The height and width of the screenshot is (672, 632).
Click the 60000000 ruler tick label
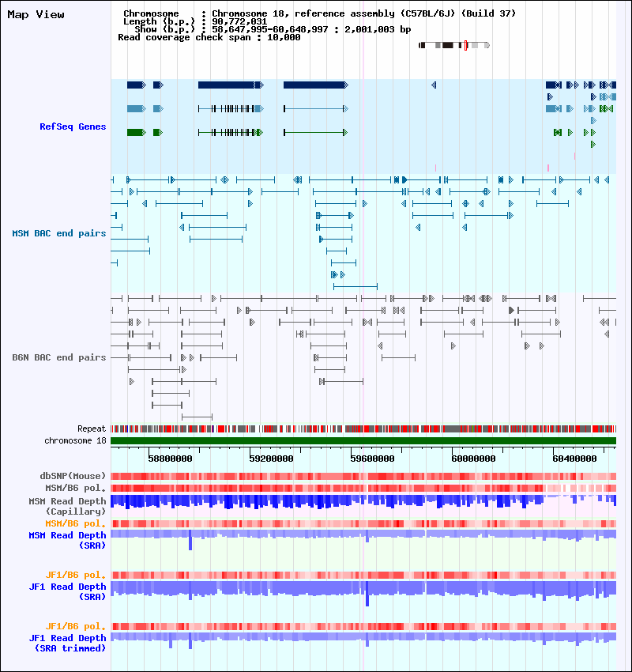point(473,459)
